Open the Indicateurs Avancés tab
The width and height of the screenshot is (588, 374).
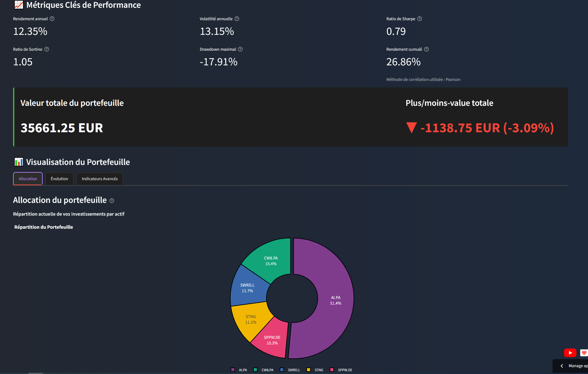(x=100, y=179)
